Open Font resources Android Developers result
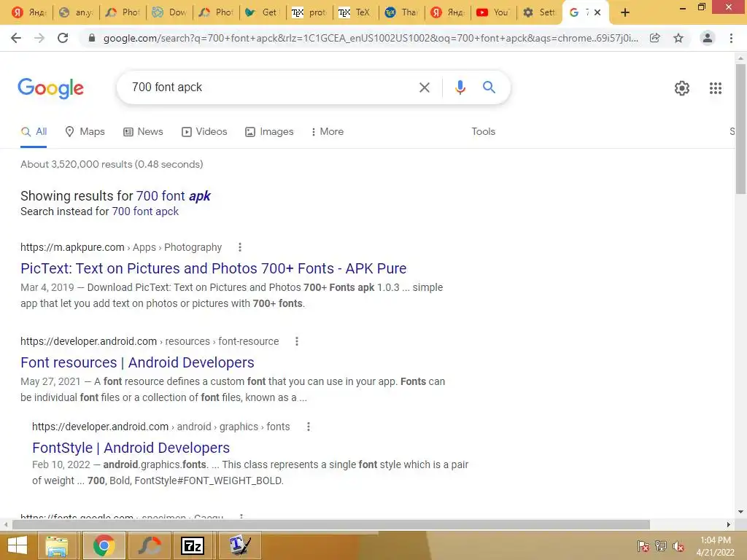This screenshot has height=560, width=747. click(137, 363)
